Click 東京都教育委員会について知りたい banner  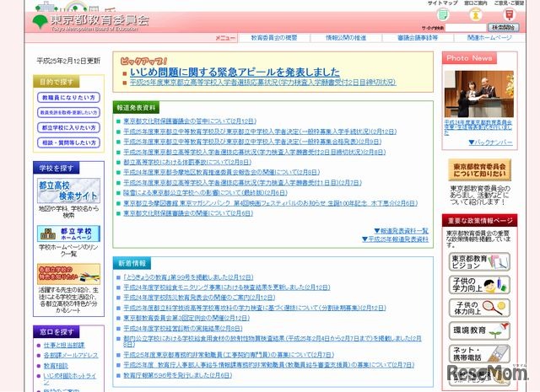(480, 170)
